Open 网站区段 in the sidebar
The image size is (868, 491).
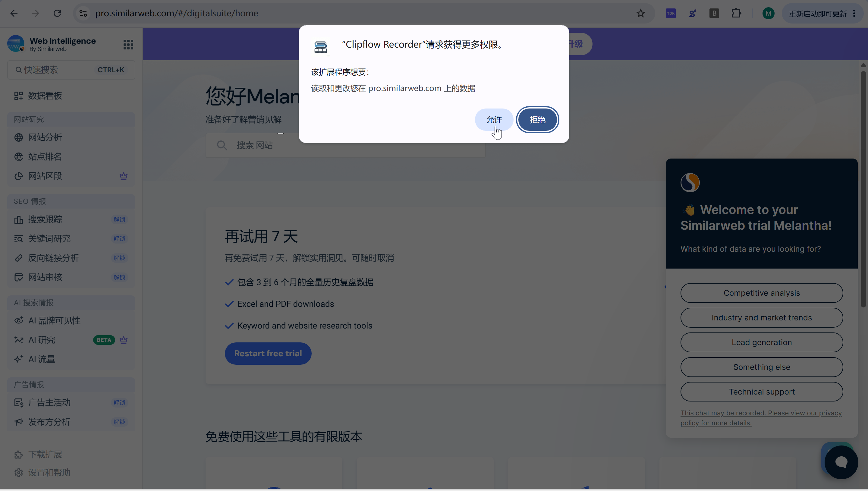pos(71,176)
